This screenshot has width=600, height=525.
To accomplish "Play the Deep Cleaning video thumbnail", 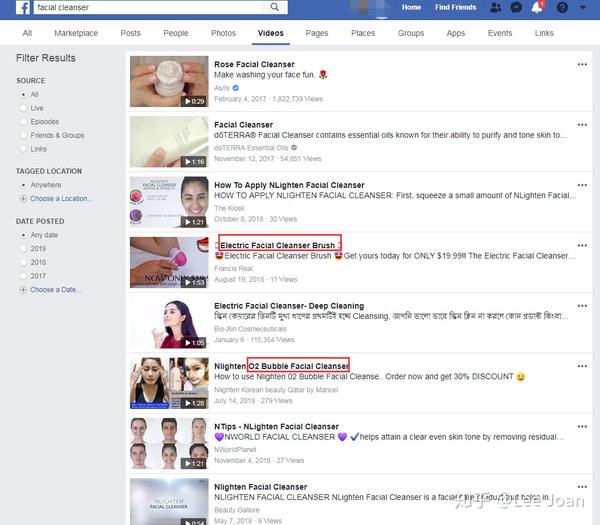I will click(169, 323).
